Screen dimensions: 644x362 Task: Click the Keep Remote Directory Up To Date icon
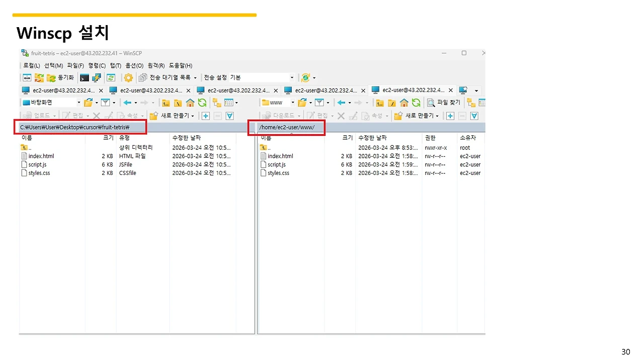(x=111, y=78)
